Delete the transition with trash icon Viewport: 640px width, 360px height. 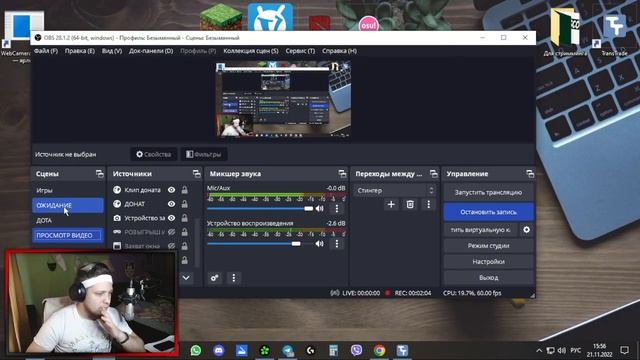pos(410,204)
